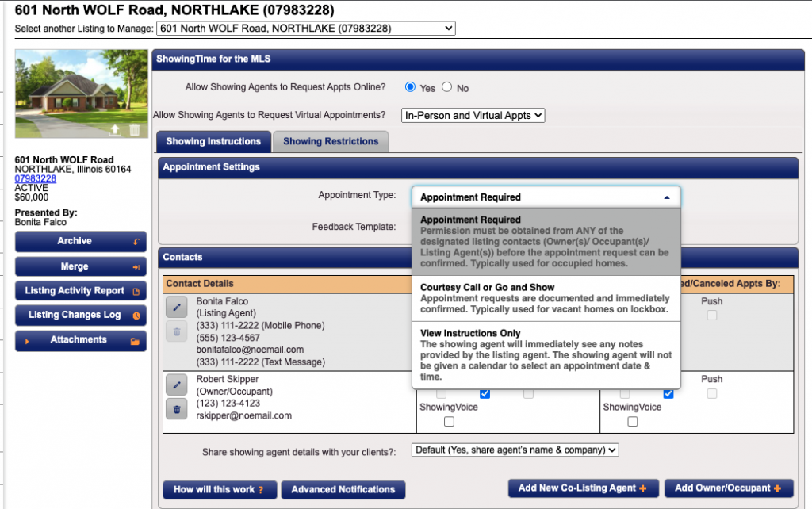Click the Feedback Template label
Viewport: 812px width, 509px height.
pyautogui.click(x=354, y=227)
